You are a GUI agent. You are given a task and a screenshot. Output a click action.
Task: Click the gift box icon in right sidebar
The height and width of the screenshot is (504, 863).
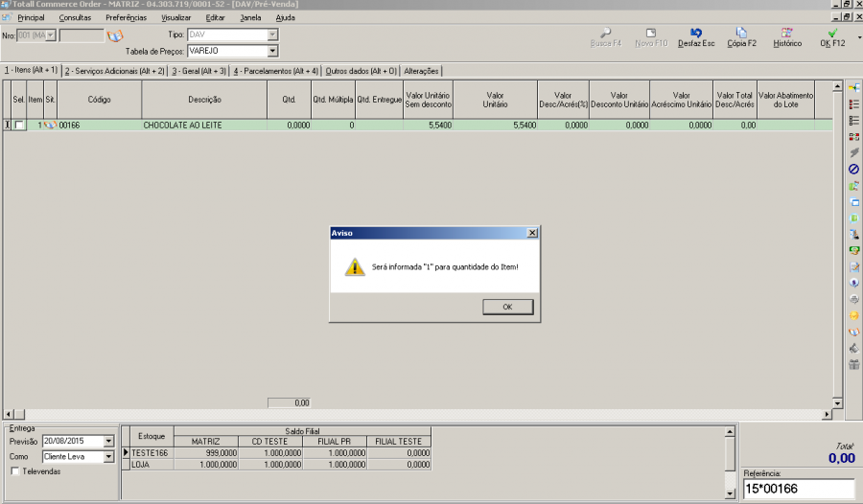pyautogui.click(x=853, y=364)
